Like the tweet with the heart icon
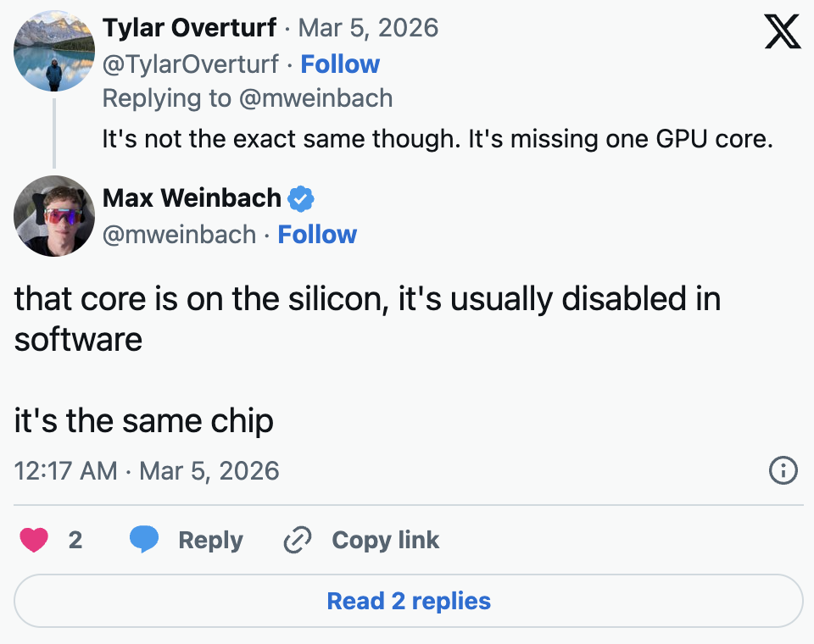 coord(34,540)
